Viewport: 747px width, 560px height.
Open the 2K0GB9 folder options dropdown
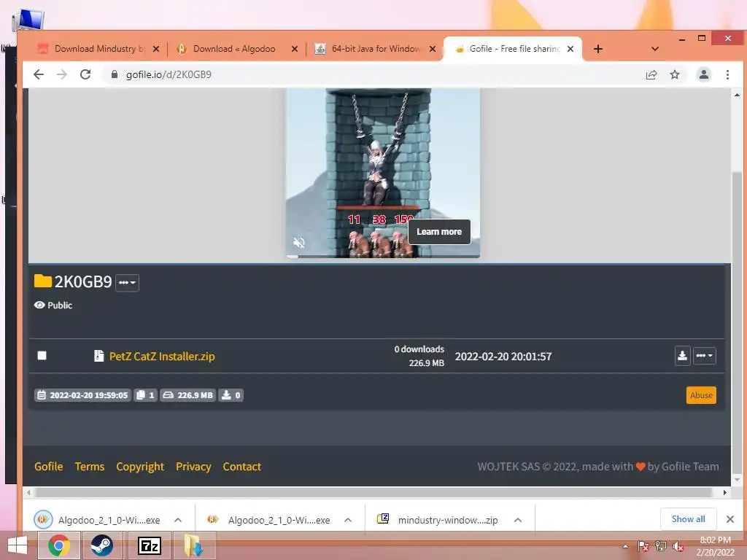tap(127, 282)
